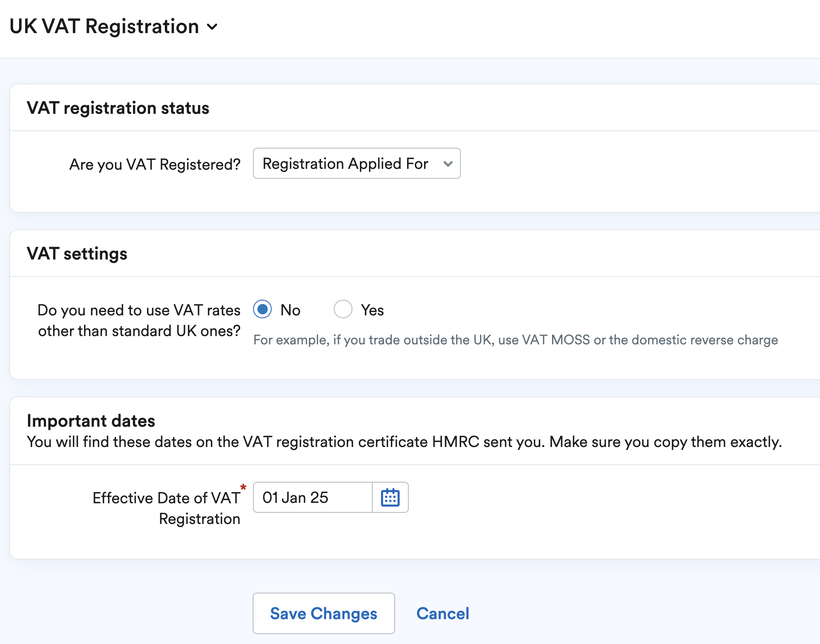
Task: Click the Are you VAT Registered? label
Action: (155, 164)
